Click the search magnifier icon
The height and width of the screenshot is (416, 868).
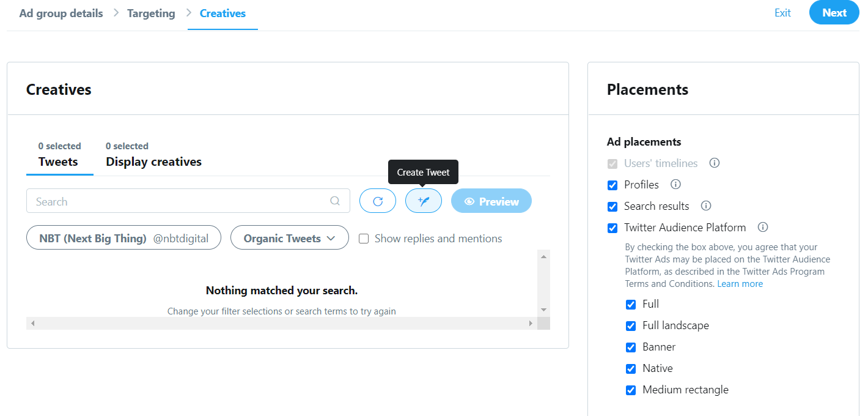[x=335, y=201]
